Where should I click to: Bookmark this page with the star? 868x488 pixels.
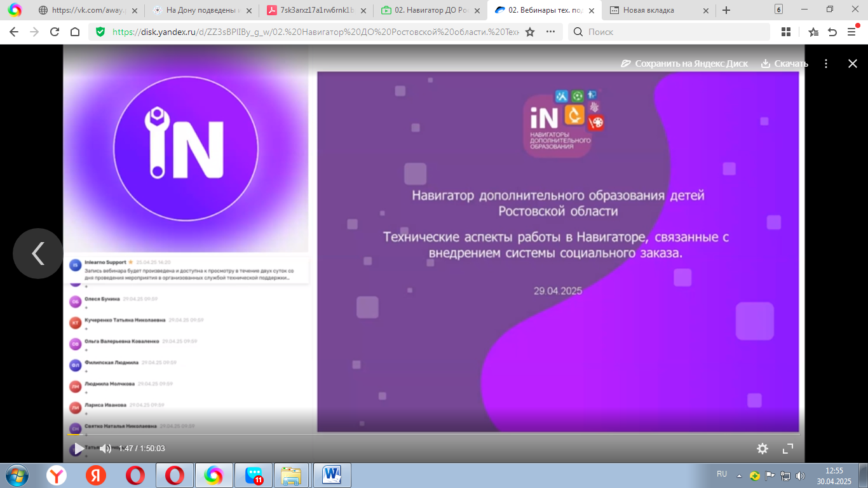point(530,32)
